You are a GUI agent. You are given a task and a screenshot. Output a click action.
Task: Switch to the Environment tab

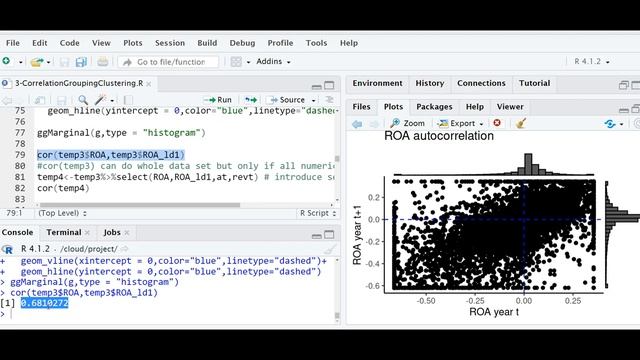378,83
